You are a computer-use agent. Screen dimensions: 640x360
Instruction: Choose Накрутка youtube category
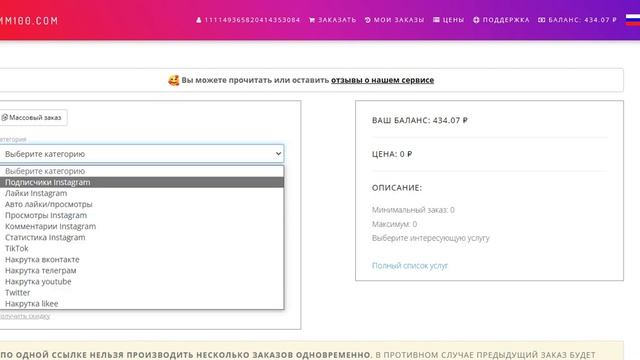click(x=142, y=281)
